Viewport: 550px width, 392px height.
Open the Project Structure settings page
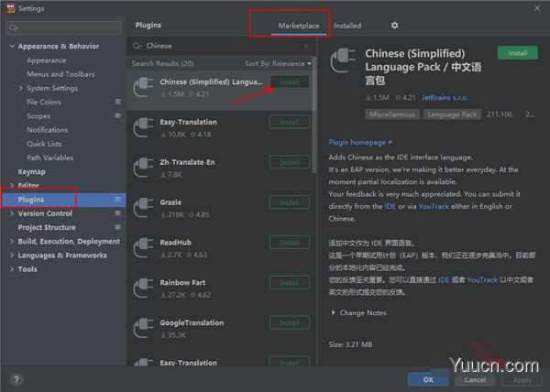[47, 227]
